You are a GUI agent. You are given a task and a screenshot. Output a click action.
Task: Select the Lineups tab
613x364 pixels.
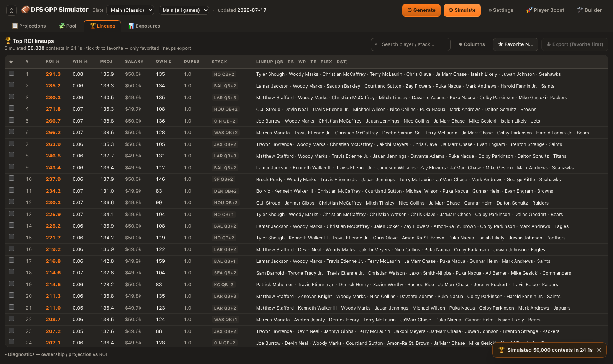[102, 26]
